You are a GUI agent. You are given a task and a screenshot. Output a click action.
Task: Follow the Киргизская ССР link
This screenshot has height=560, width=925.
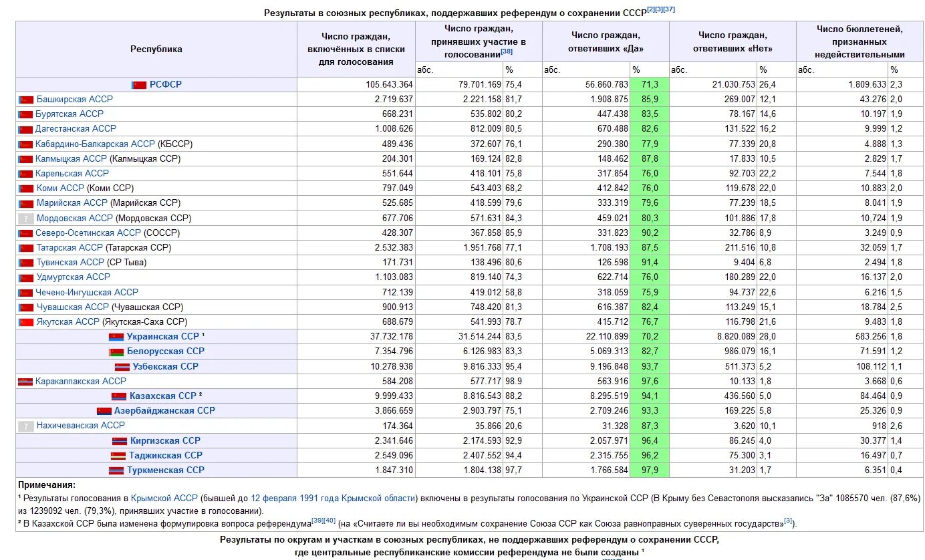click(165, 440)
